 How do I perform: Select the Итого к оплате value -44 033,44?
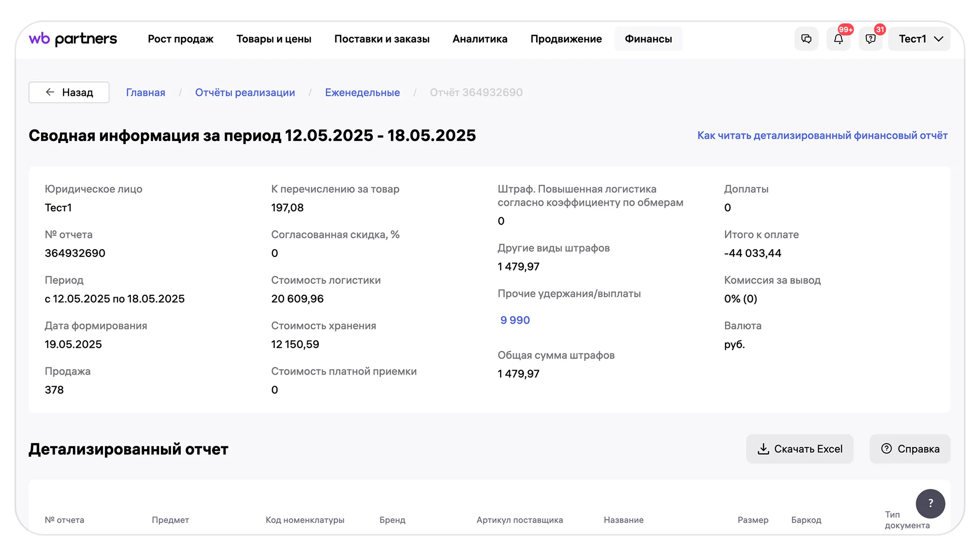point(752,253)
